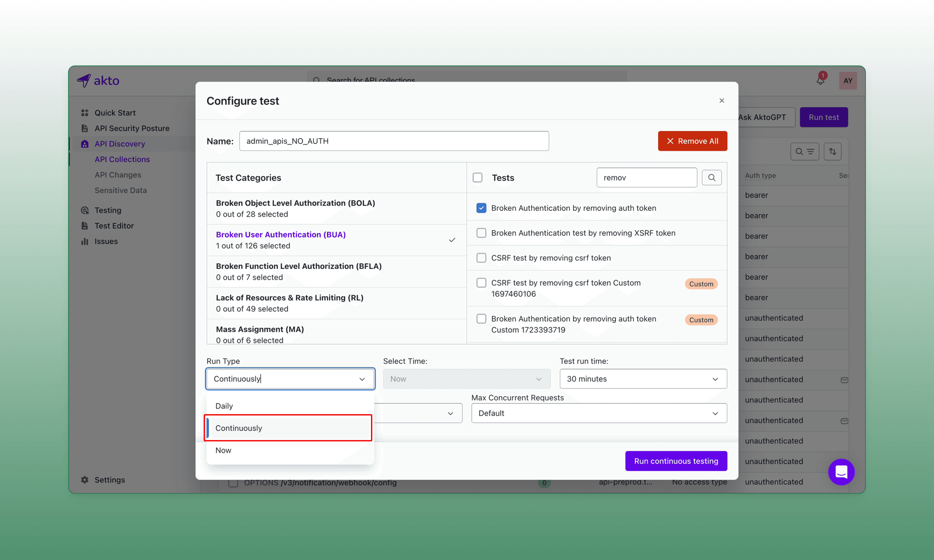934x560 pixels.
Task: Click the akto logo
Action: click(98, 80)
